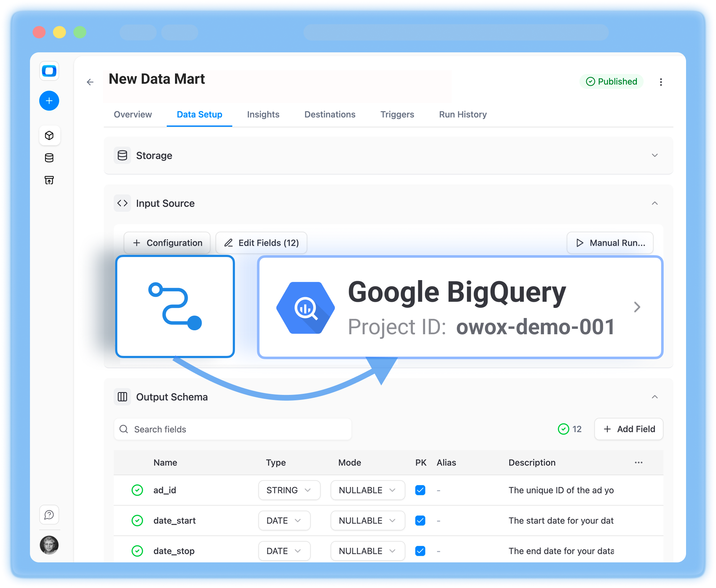The width and height of the screenshot is (716, 588).
Task: Open the three-dot menu in the top right
Action: pyautogui.click(x=662, y=82)
